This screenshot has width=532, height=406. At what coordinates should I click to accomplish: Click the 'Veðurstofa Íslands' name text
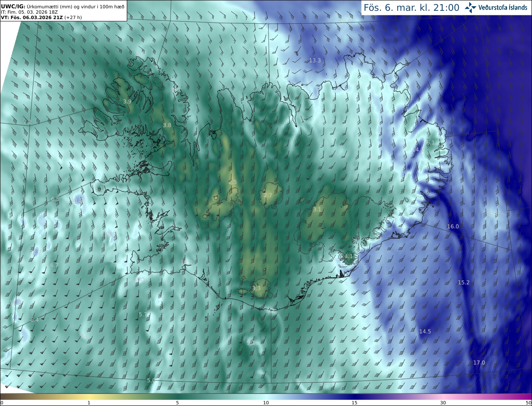coord(503,8)
